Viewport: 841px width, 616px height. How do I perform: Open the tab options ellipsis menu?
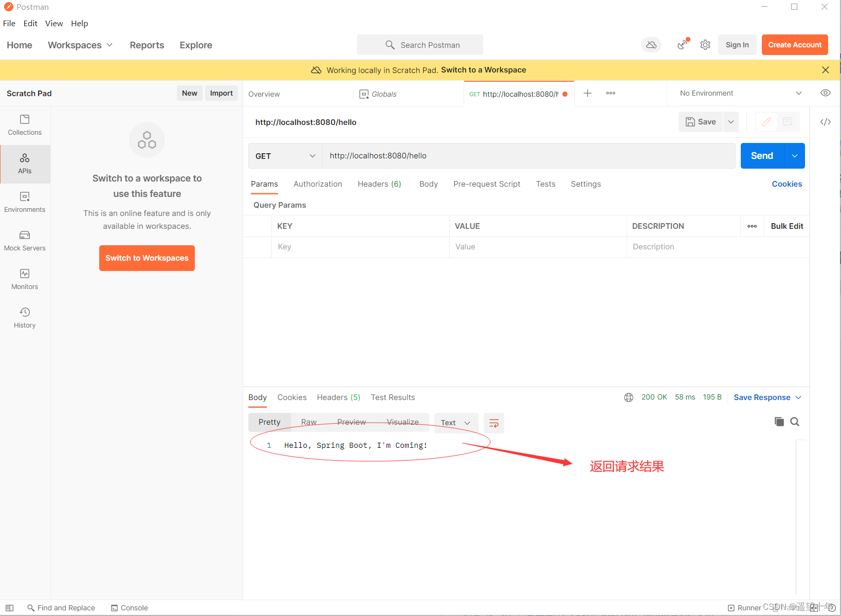pos(611,93)
